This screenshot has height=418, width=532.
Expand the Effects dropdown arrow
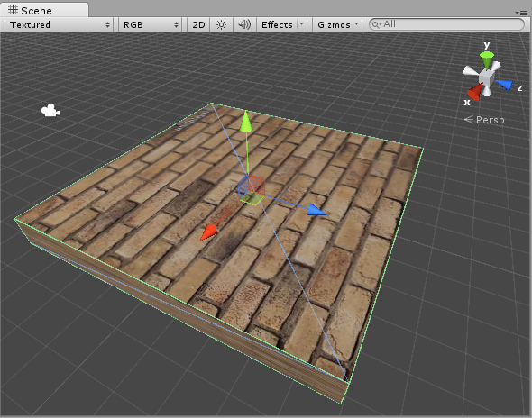(301, 24)
